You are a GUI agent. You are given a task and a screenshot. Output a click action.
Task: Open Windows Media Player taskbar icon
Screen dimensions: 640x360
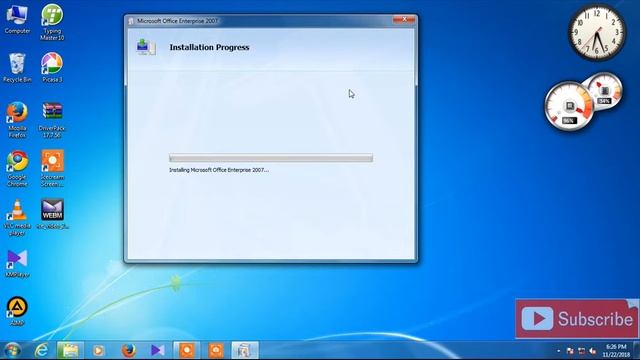(x=98, y=350)
